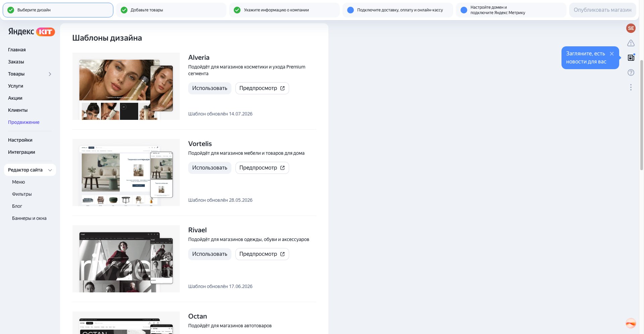Open Продвижение in sidebar

[24, 122]
